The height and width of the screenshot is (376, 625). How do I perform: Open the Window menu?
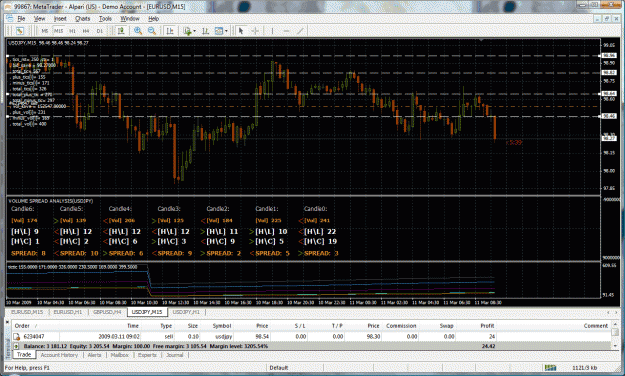[x=130, y=18]
